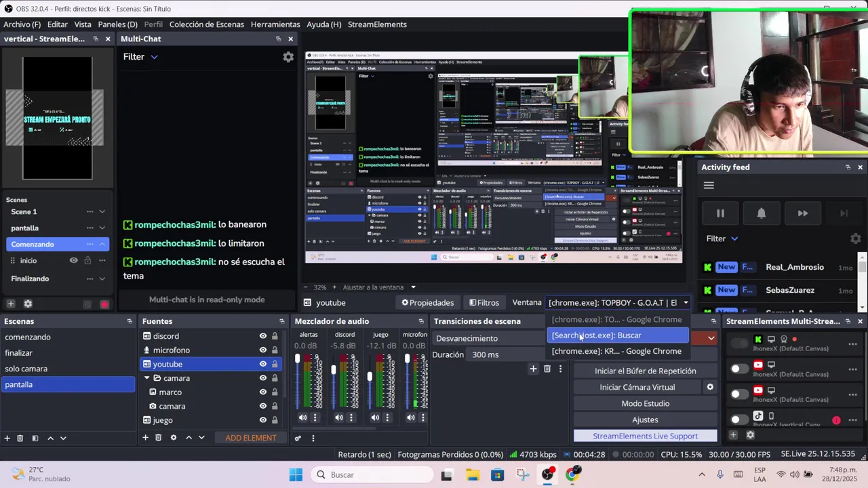
Task: Skip forward in Activity feed
Action: (x=803, y=213)
